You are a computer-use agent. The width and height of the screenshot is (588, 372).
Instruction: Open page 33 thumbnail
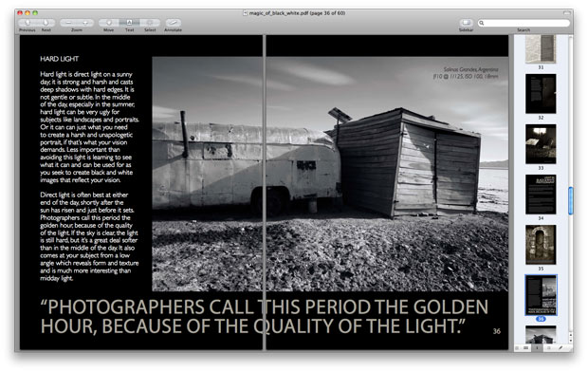[541, 143]
